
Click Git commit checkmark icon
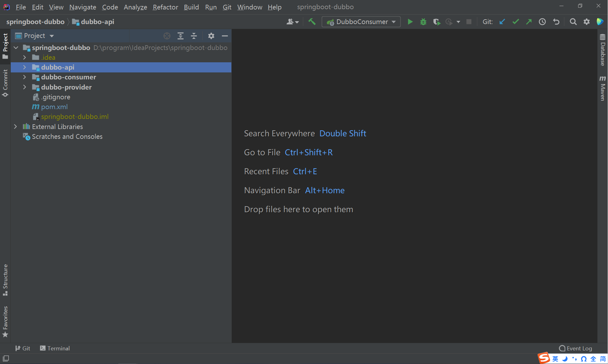[x=516, y=22]
